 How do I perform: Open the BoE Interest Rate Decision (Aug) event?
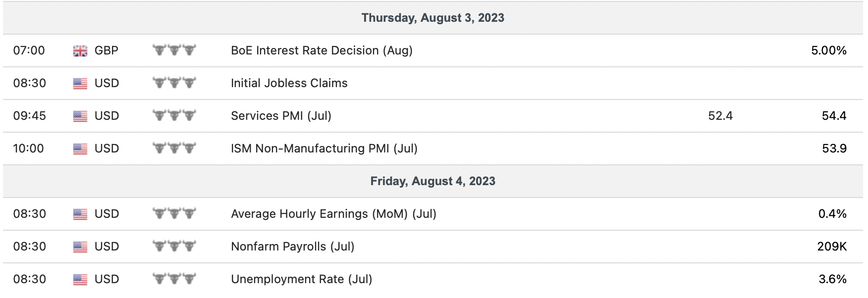[x=322, y=50]
